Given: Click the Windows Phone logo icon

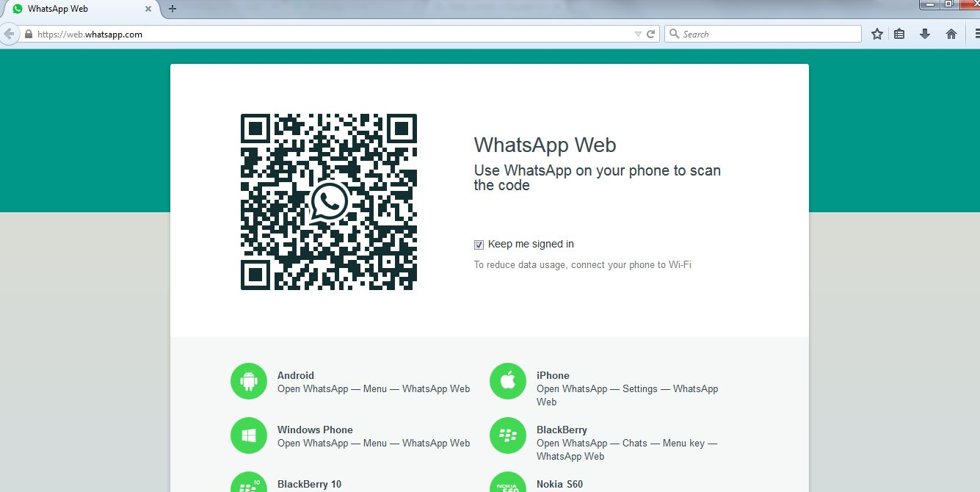Looking at the screenshot, I should coord(249,435).
